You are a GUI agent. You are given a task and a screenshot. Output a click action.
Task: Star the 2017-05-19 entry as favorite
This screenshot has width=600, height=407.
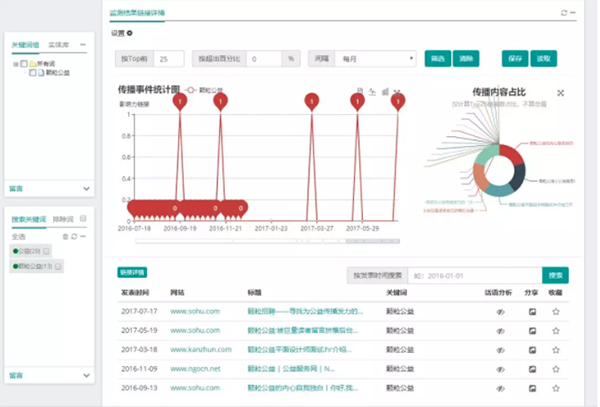[556, 331]
